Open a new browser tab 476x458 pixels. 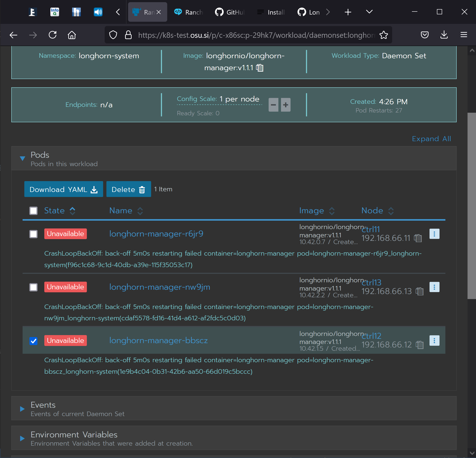pos(348,12)
